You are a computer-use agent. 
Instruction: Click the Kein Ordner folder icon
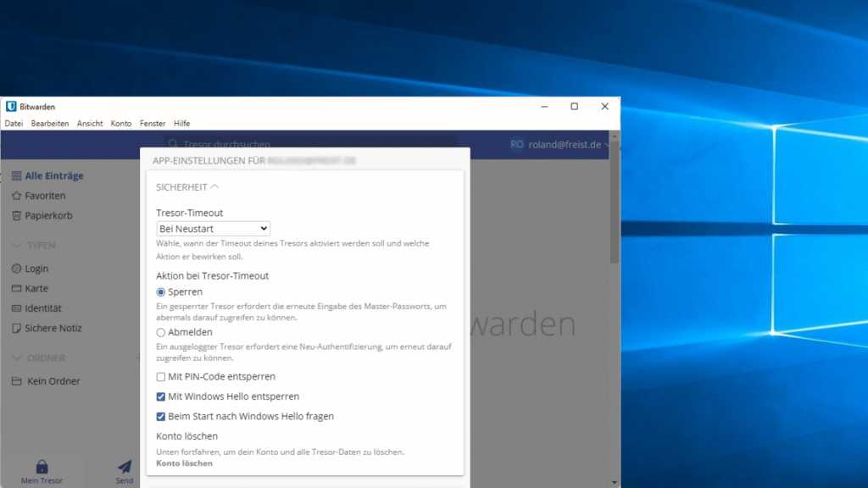[x=17, y=381]
